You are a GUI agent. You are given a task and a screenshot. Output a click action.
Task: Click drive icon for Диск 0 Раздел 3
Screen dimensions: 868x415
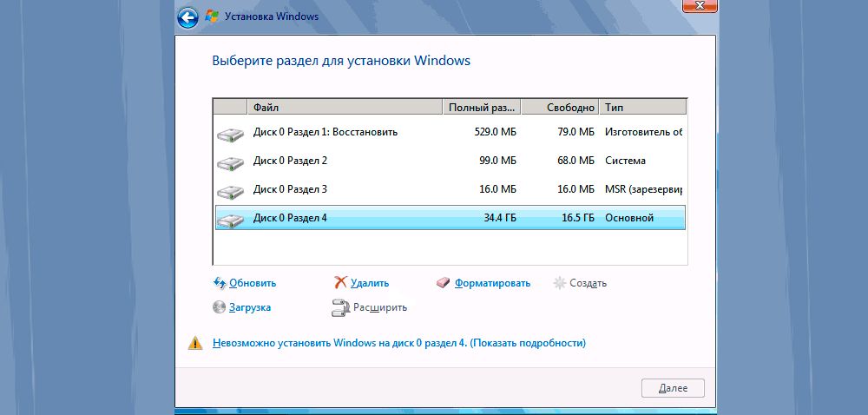[230, 191]
